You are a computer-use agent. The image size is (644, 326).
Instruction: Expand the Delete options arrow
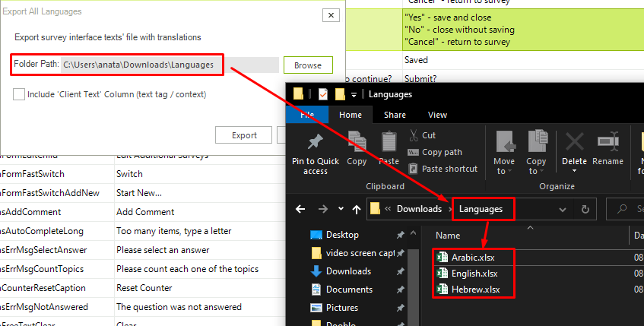[574, 171]
